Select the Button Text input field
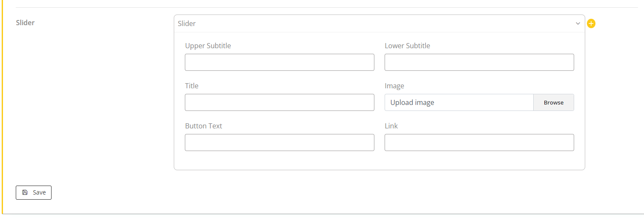Screen dimensions: 644x218 point(279,142)
